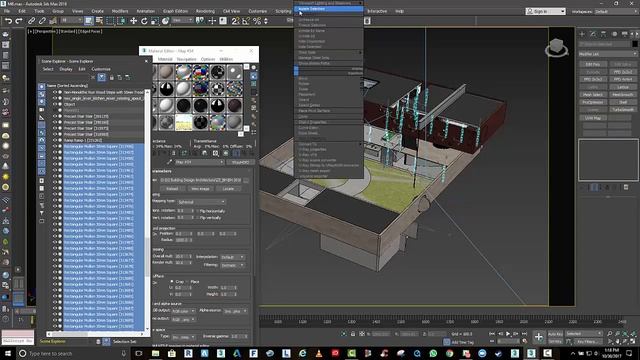The width and height of the screenshot is (640, 360).
Task: Select the Crop radio button
Action: 172,281
